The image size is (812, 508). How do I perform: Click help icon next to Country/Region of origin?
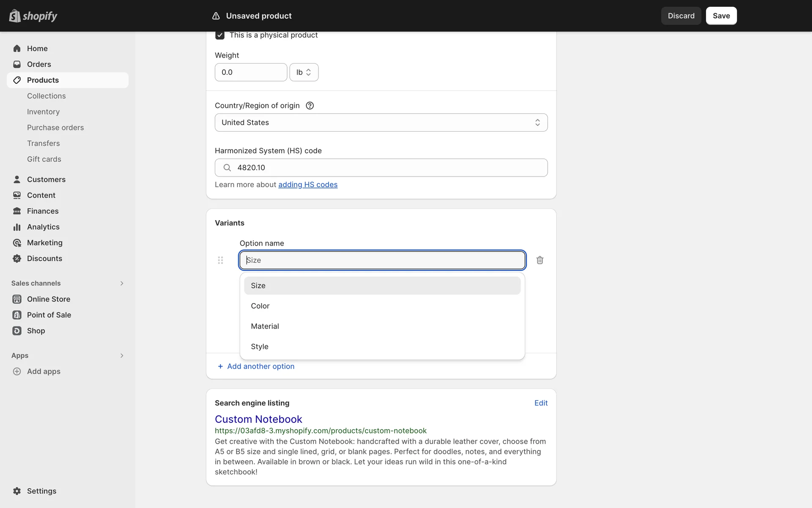point(310,106)
